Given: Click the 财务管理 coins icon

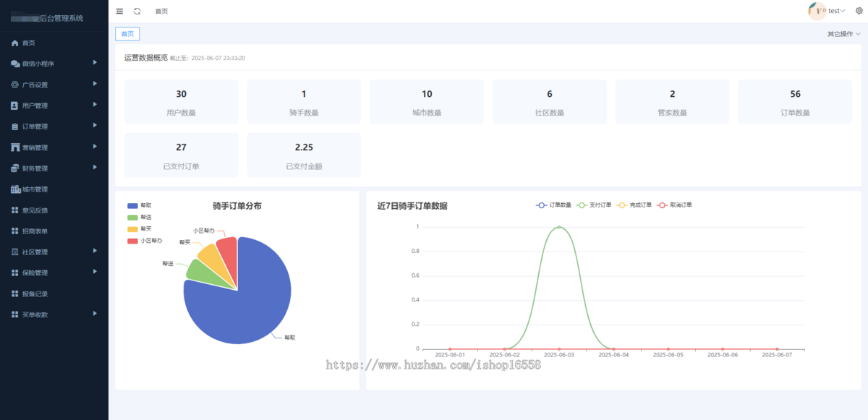Looking at the screenshot, I should [15, 168].
